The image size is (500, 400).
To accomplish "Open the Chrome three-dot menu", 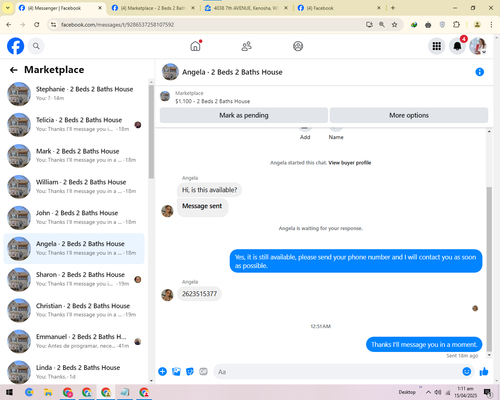I will pos(491,25).
